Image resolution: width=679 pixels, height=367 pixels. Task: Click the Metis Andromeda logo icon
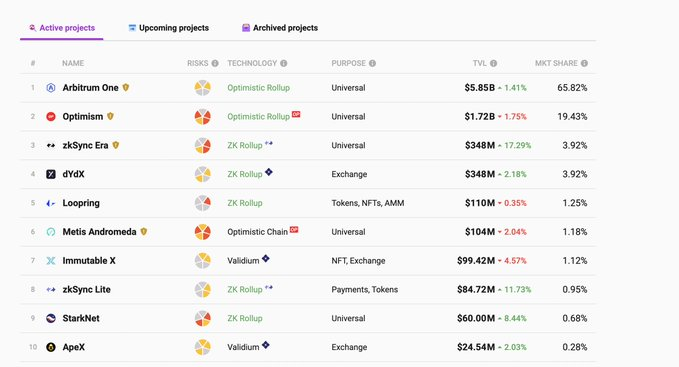click(x=51, y=232)
